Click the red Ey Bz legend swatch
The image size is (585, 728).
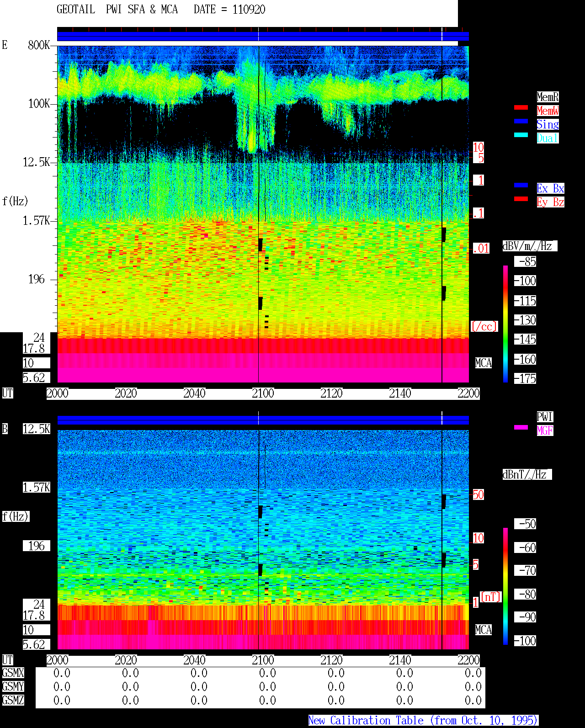(x=521, y=199)
